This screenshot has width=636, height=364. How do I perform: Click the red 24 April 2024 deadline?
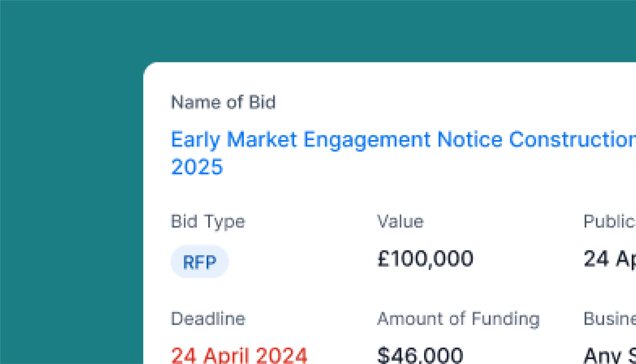pyautogui.click(x=239, y=355)
